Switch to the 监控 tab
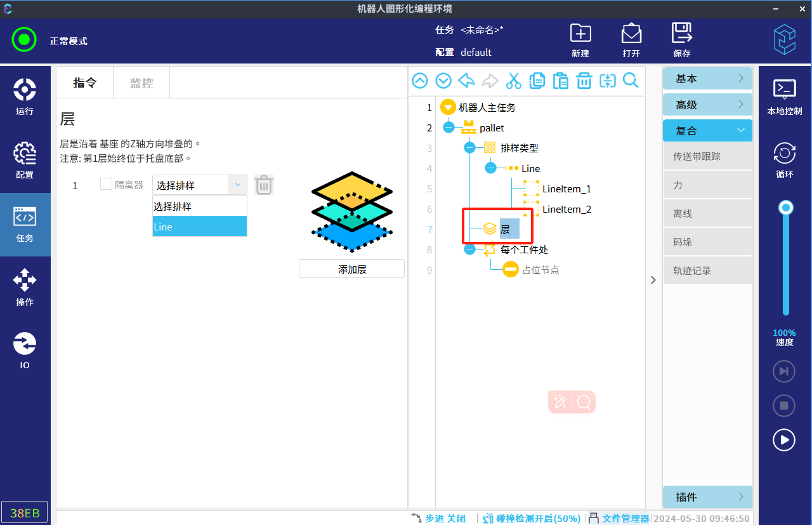812x525 pixels. coord(141,83)
